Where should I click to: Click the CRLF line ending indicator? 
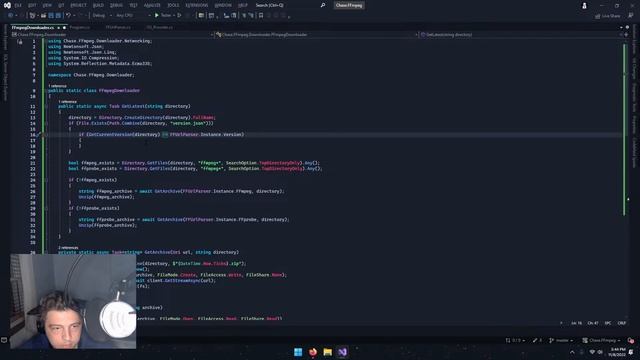point(622,323)
